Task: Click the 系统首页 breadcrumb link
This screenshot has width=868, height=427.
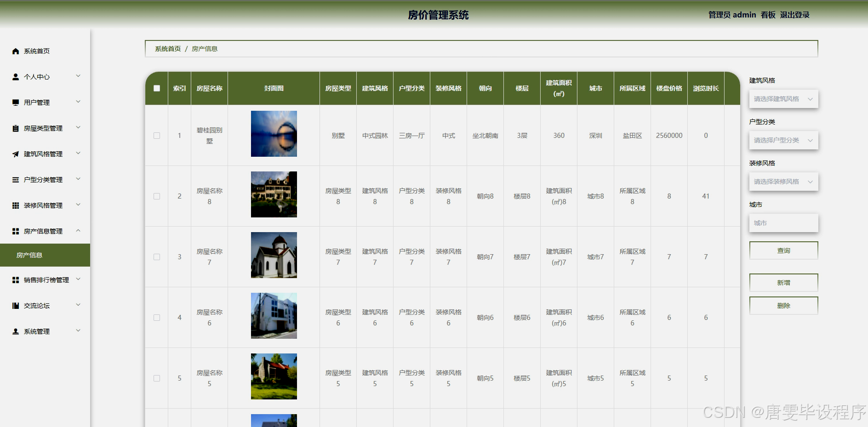Action: [x=168, y=49]
